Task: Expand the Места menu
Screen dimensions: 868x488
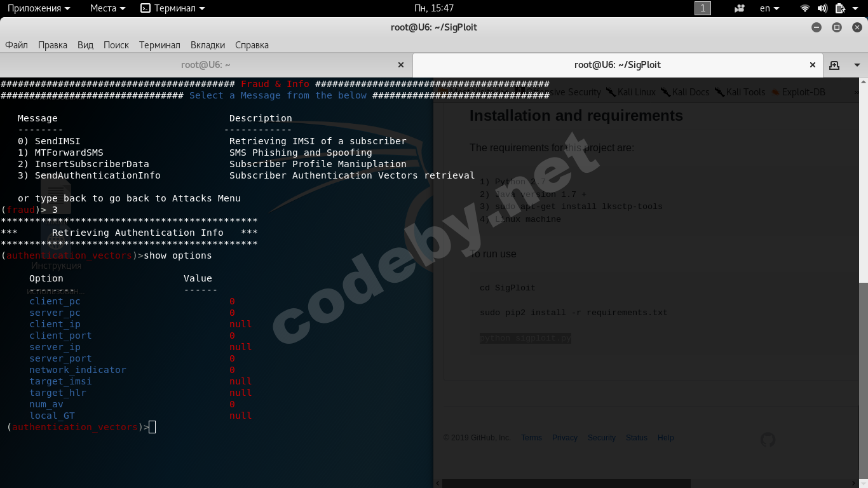Action: coord(107,8)
